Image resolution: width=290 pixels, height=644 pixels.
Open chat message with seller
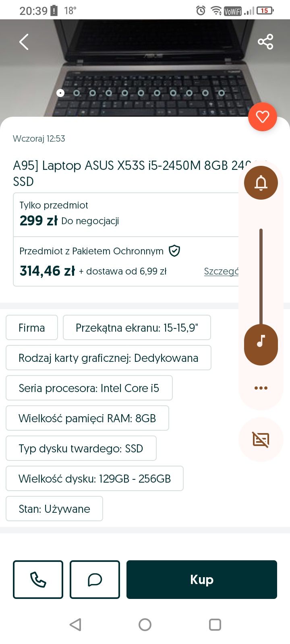tap(95, 580)
